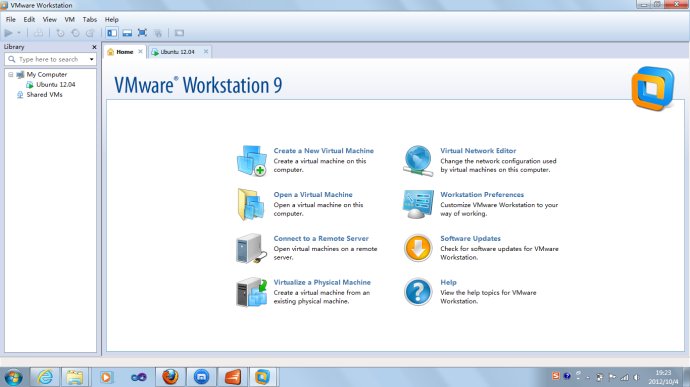Image resolution: width=690 pixels, height=387 pixels.
Task: Switch to the Ubuntu 12.04 tab
Action: pos(177,52)
